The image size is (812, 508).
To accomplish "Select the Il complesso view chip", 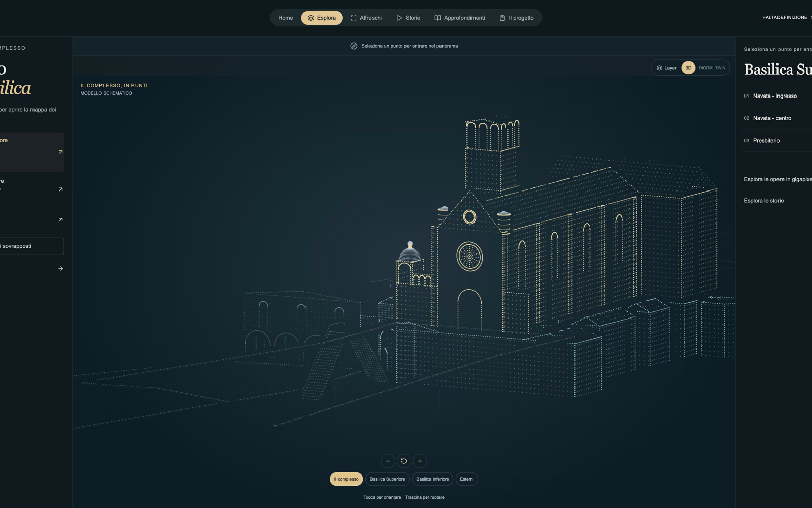I will tap(346, 479).
